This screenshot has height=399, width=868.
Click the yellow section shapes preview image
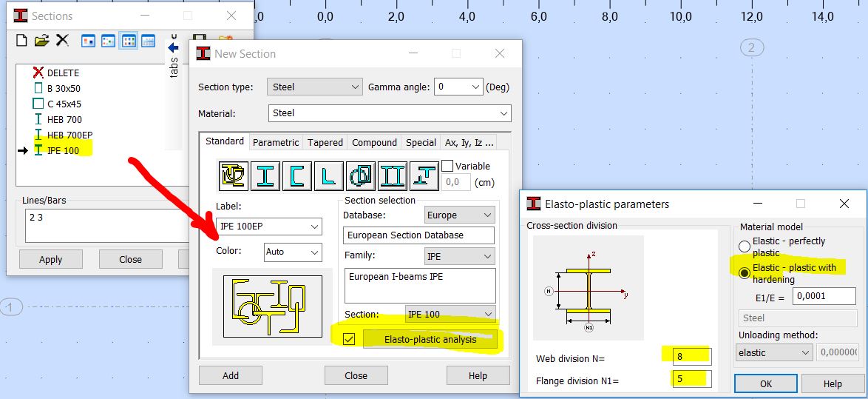[272, 306]
